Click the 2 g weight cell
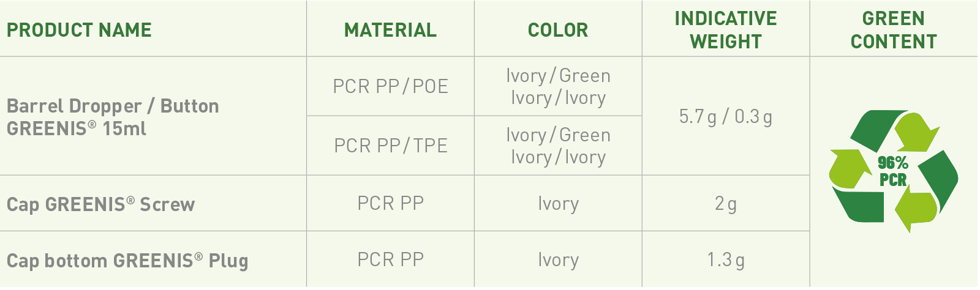This screenshot has width=980, height=290. coord(726,203)
